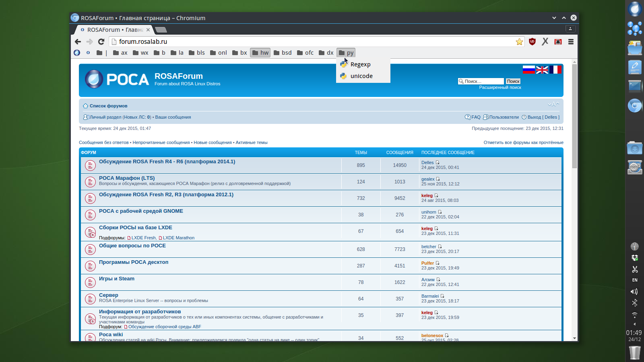
Task: Focus the forum search field
Action: point(484,81)
